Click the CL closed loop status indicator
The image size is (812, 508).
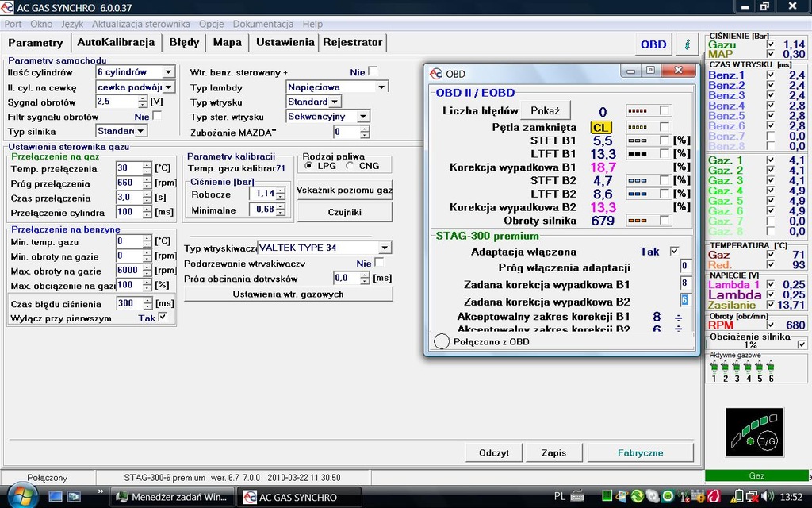(x=601, y=128)
